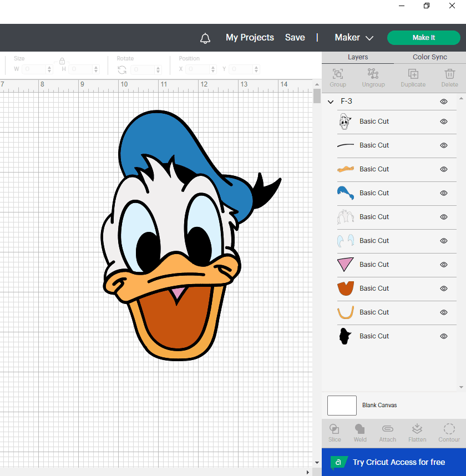Open the Maker machine dropdown
This screenshot has width=466, height=476.
(x=354, y=38)
